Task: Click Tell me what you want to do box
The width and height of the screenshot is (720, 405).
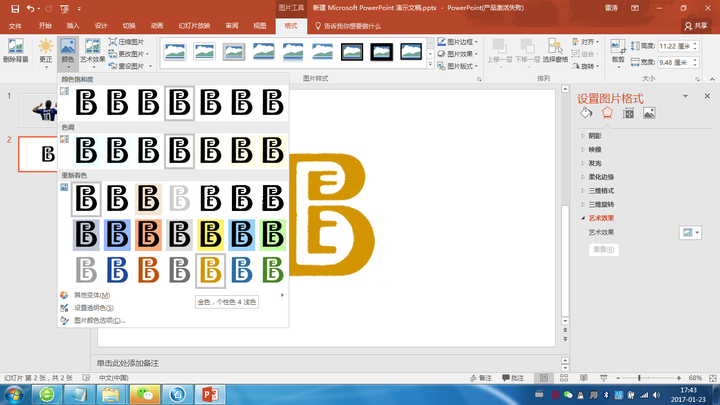Action: point(348,26)
